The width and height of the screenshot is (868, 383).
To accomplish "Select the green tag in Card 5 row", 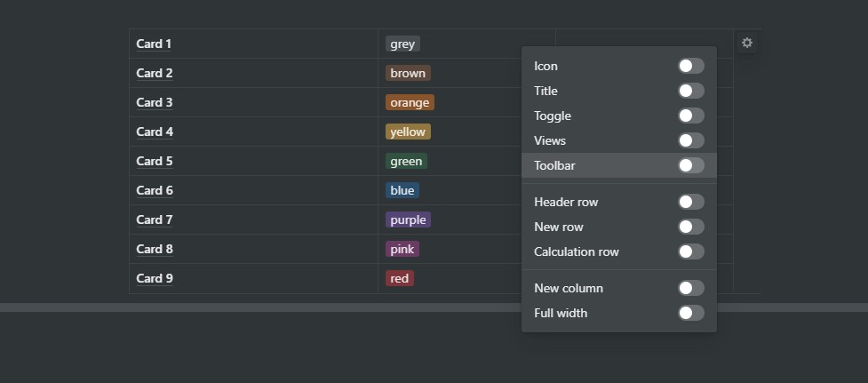I will (406, 161).
